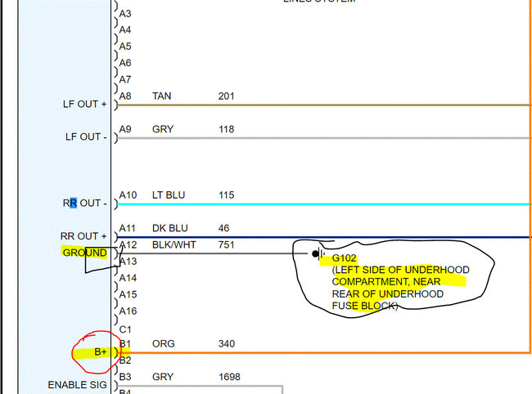Select the A6 pin label
Image resolution: width=532 pixels, height=394 pixels.
tap(125, 63)
